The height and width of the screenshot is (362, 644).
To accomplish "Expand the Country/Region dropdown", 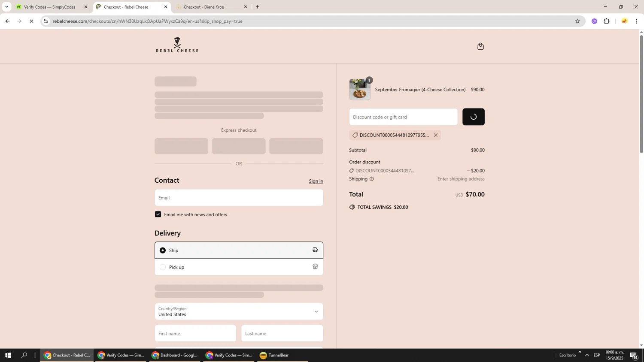I will 239,311.
